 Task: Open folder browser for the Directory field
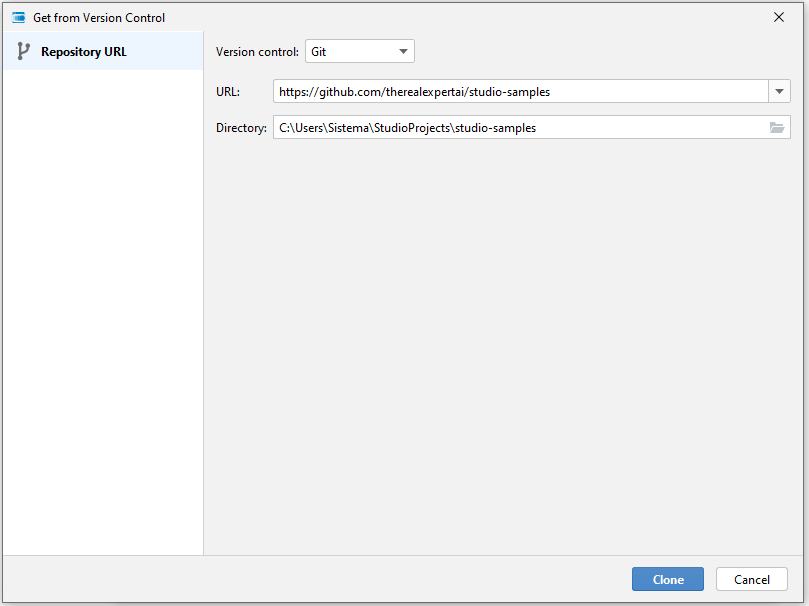coord(776,128)
